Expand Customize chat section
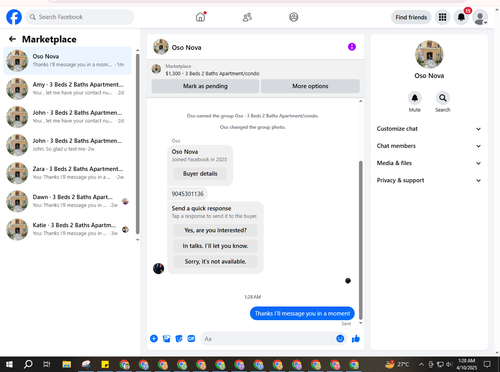The width and height of the screenshot is (500, 372). pyautogui.click(x=429, y=129)
